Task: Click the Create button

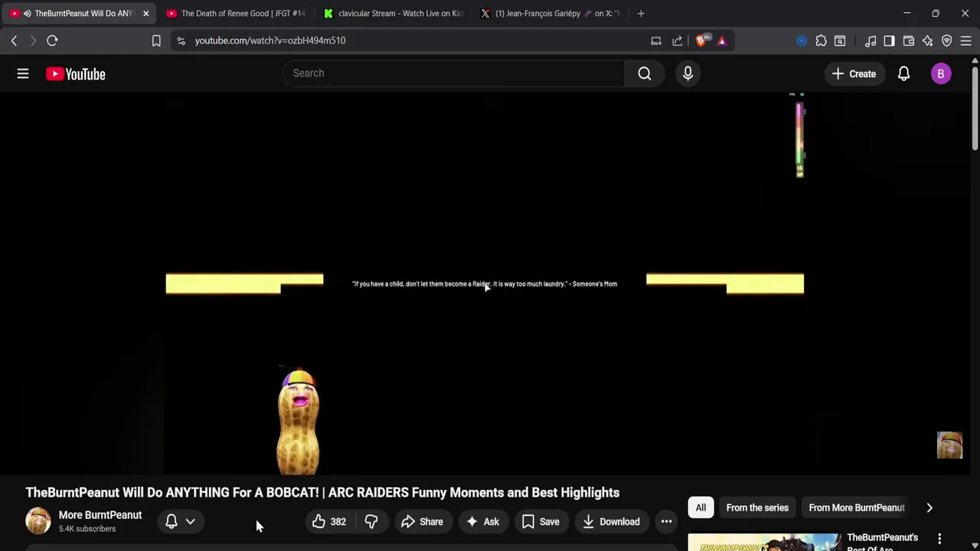Action: 854,73
